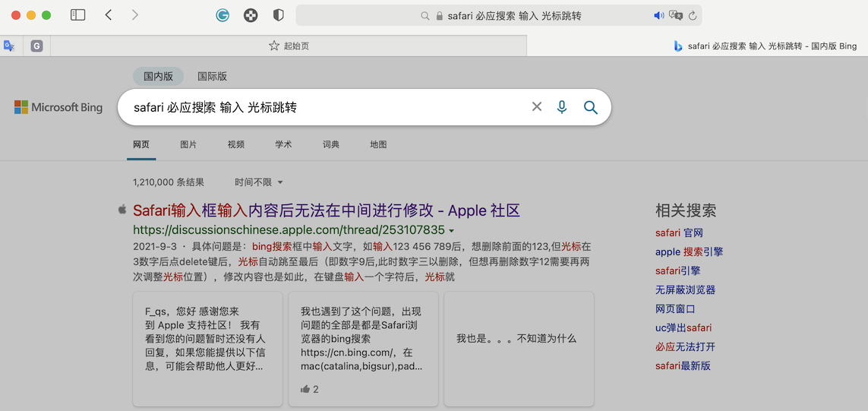
Task: Reload the current page
Action: 693,15
